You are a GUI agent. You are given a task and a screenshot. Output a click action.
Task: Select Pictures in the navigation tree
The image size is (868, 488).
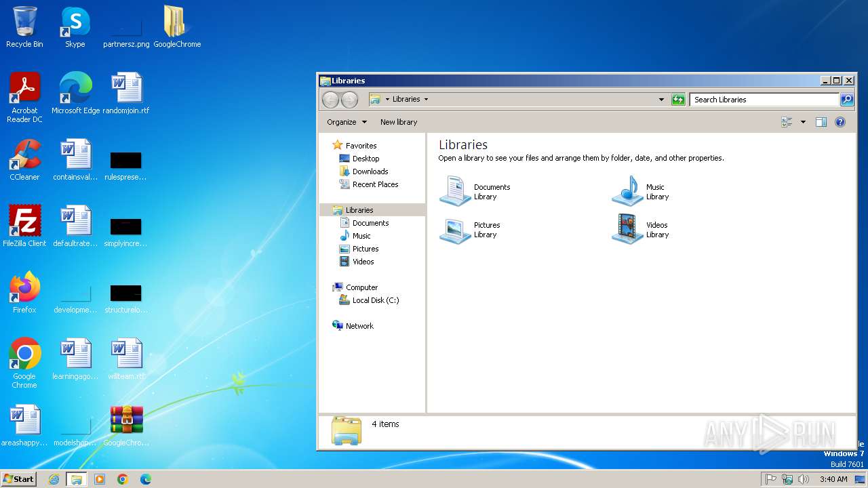[x=366, y=249]
